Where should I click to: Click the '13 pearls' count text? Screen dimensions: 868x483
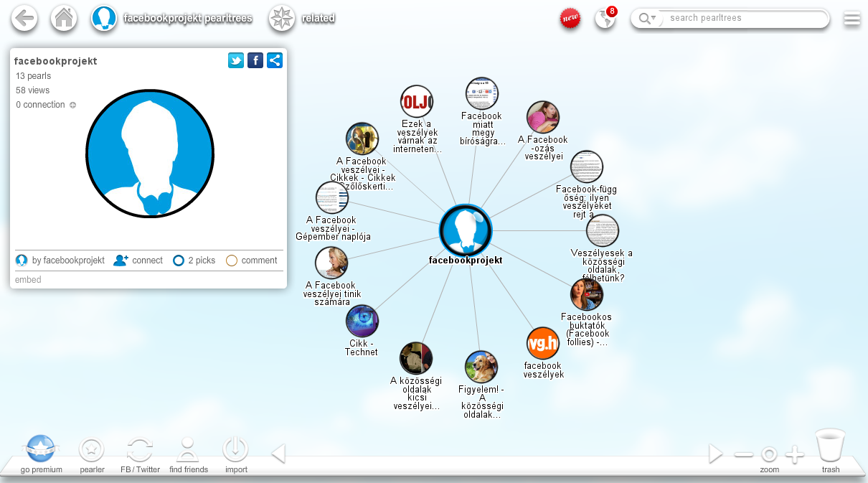click(x=33, y=76)
